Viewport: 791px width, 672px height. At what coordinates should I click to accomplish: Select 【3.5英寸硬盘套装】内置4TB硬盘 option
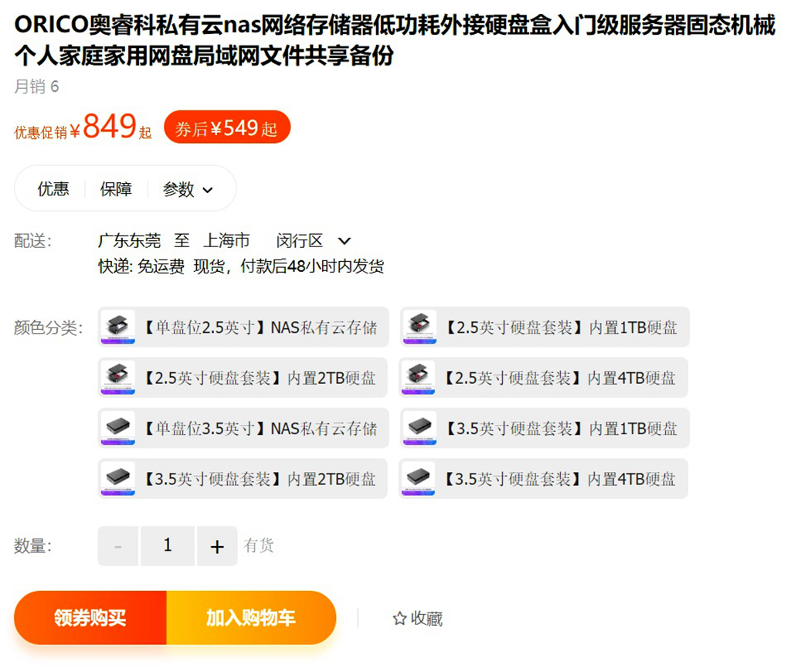(x=544, y=478)
